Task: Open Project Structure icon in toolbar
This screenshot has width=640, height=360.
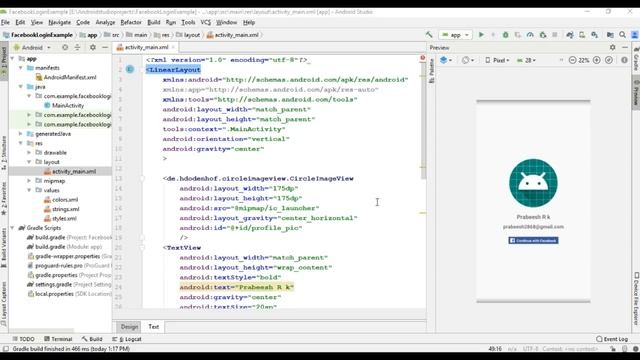Action: 610,35
